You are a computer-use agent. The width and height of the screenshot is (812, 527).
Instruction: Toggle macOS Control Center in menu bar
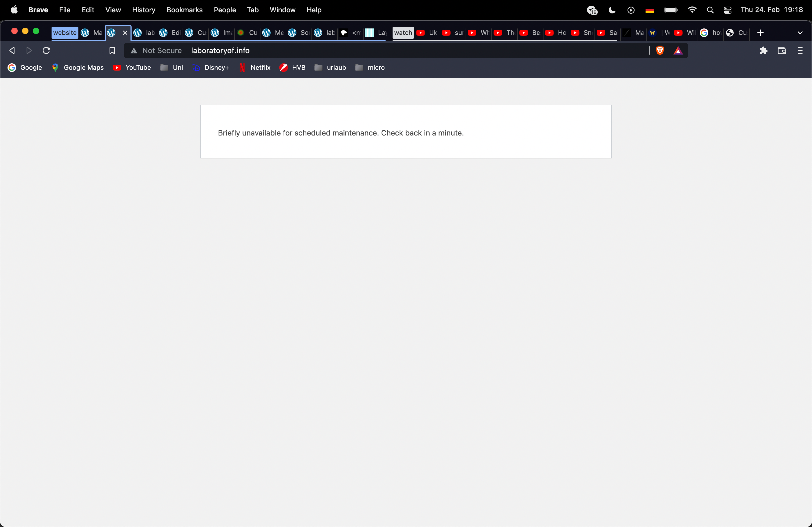727,10
